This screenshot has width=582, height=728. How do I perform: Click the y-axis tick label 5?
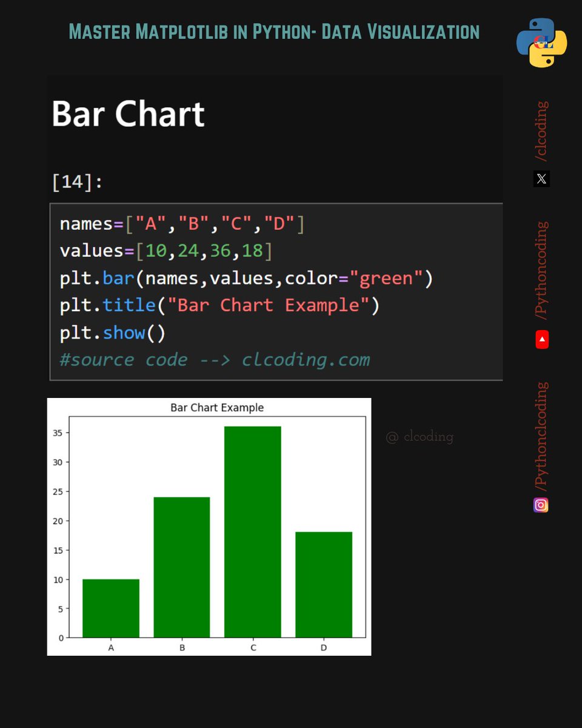tap(62, 608)
